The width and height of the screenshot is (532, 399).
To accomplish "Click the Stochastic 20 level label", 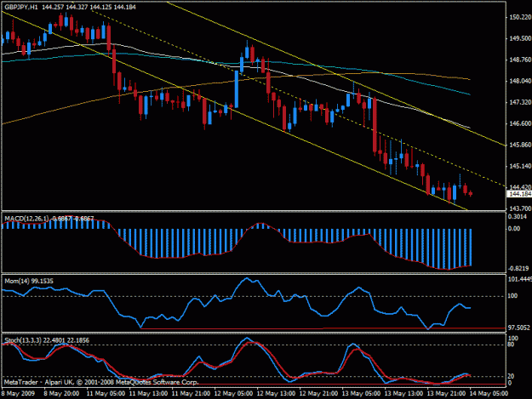I will 512,376.
